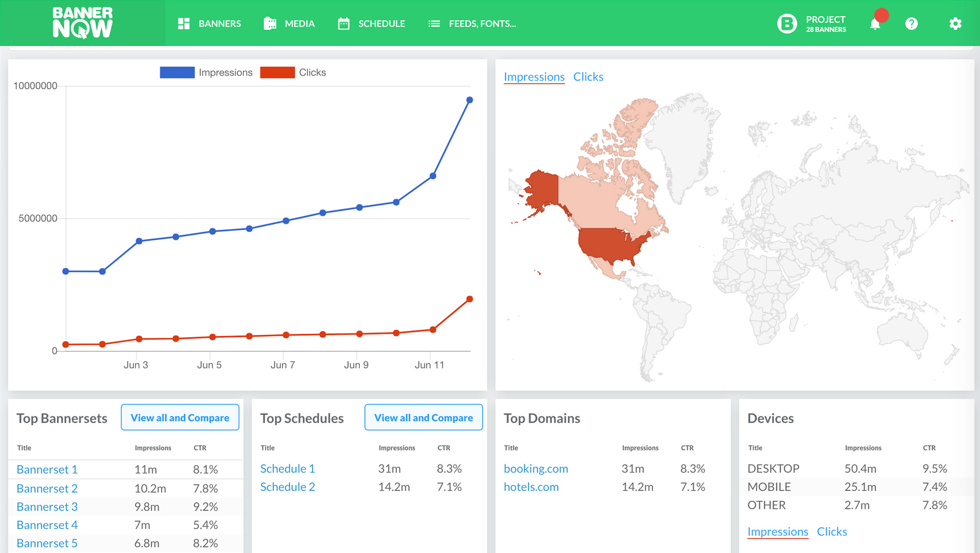Click the Banners grid icon
The image size is (980, 553).
pos(184,23)
